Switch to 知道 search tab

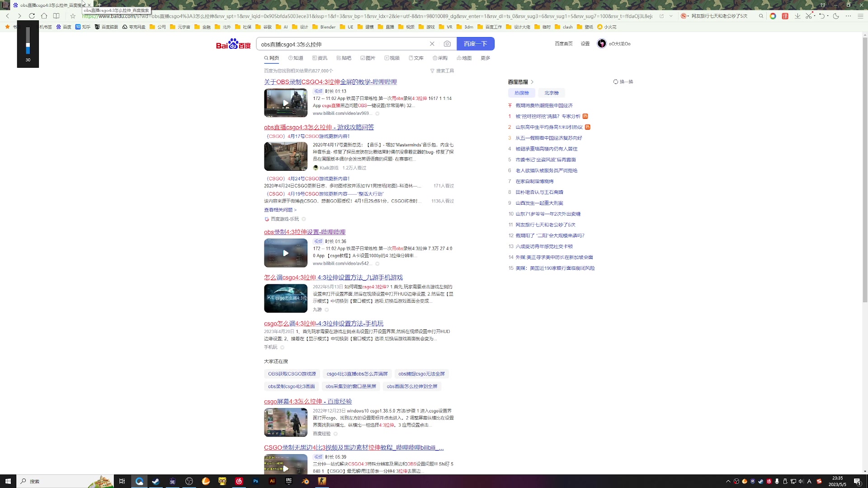[x=296, y=58]
